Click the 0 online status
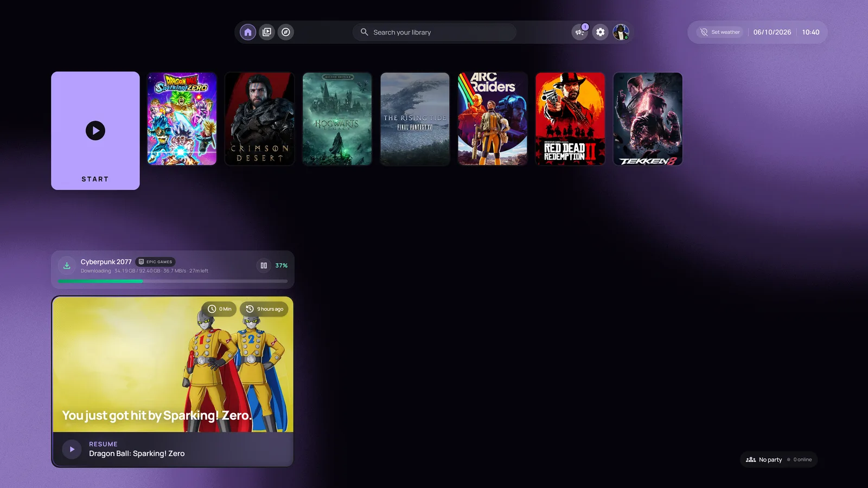868x488 pixels. [800, 459]
